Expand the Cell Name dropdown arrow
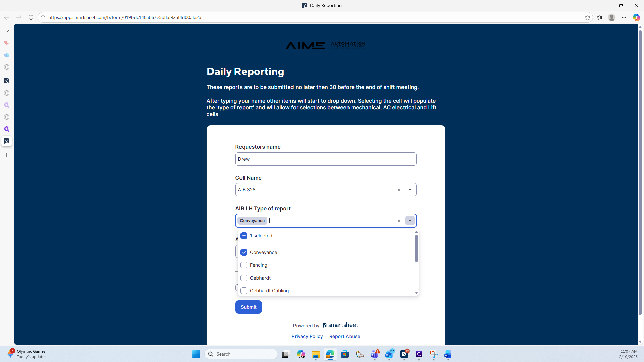Screen dimensions: 644x362 410,190
